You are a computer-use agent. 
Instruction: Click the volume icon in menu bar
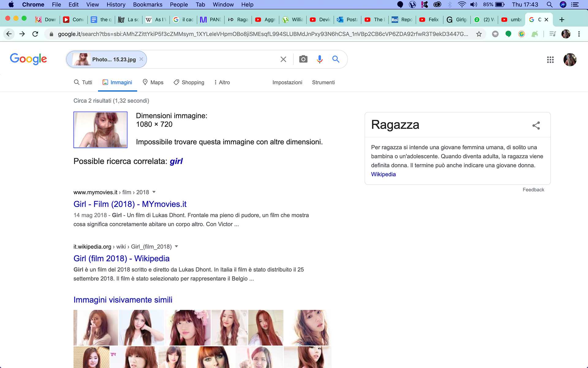tap(474, 5)
